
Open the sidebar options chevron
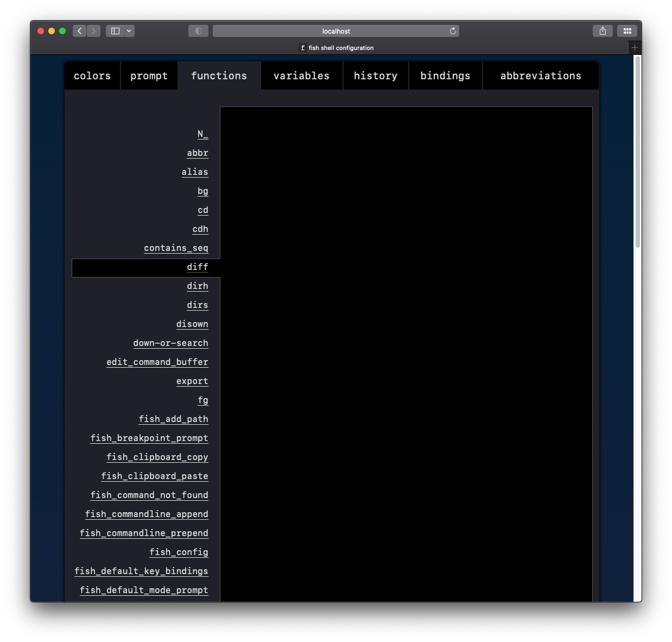[129, 31]
